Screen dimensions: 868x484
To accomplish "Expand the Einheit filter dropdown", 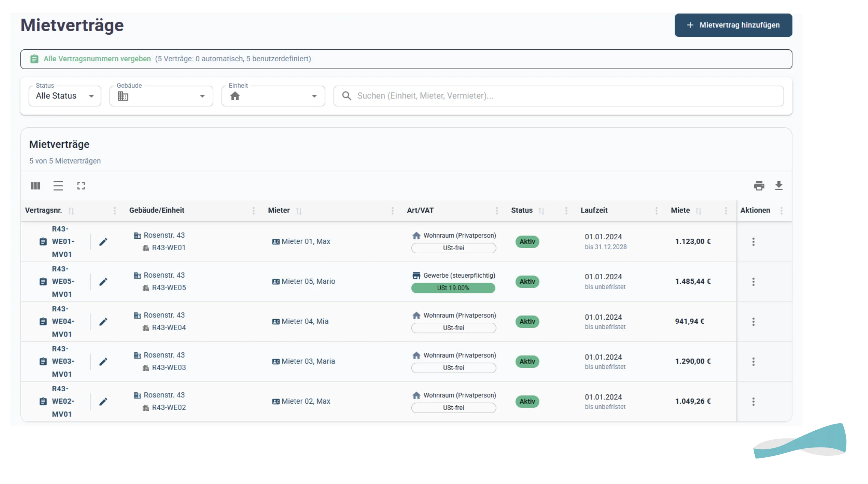I will (273, 96).
